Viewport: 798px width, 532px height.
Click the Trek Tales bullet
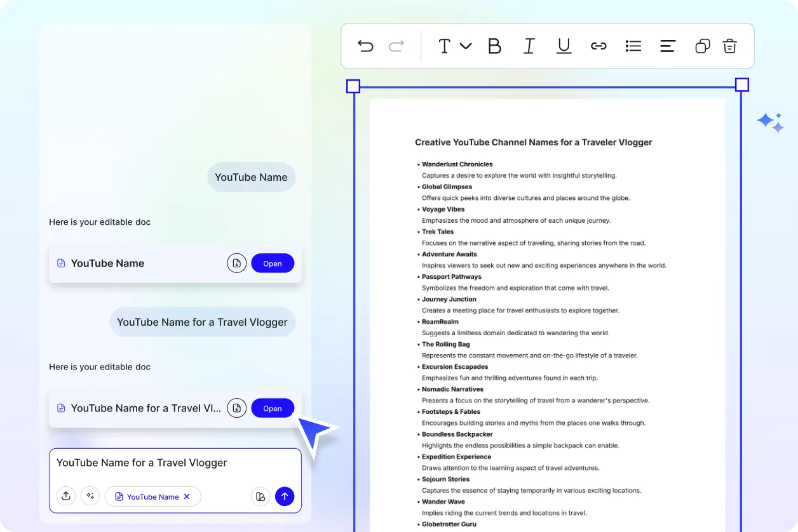[x=438, y=232]
